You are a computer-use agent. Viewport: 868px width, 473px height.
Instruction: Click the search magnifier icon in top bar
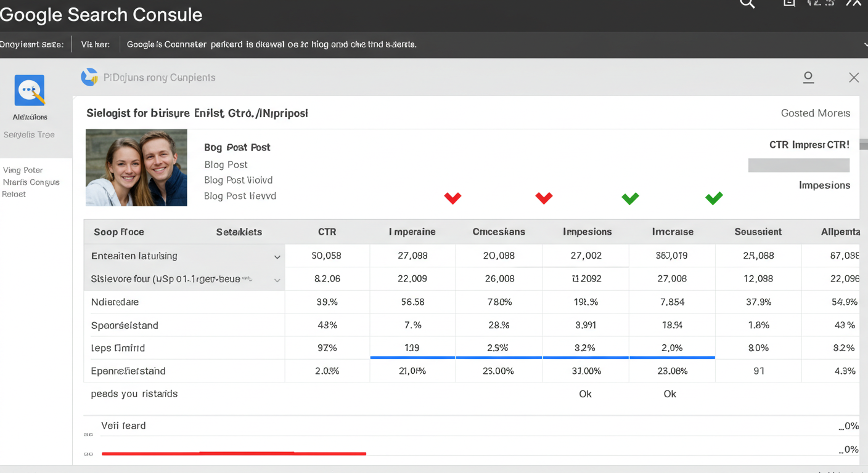(x=747, y=4)
